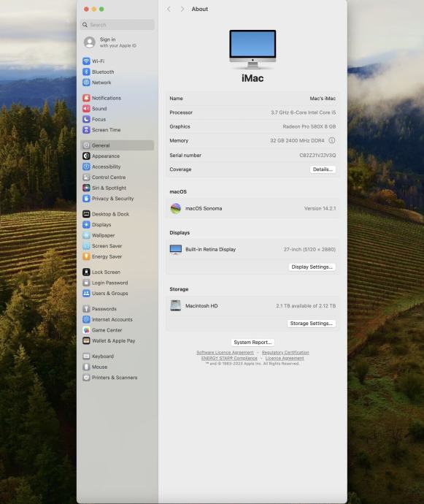Open Siri & Spotlight icon
Viewport: 424px width, 504px height.
(86, 188)
